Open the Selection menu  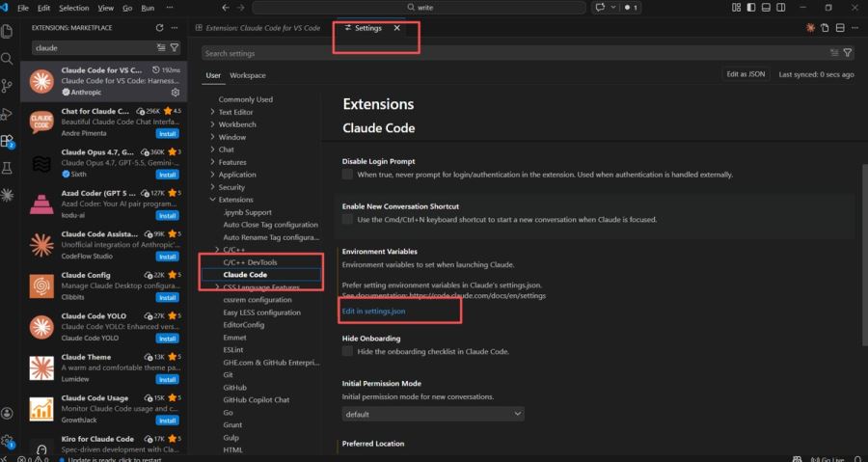[x=73, y=8]
